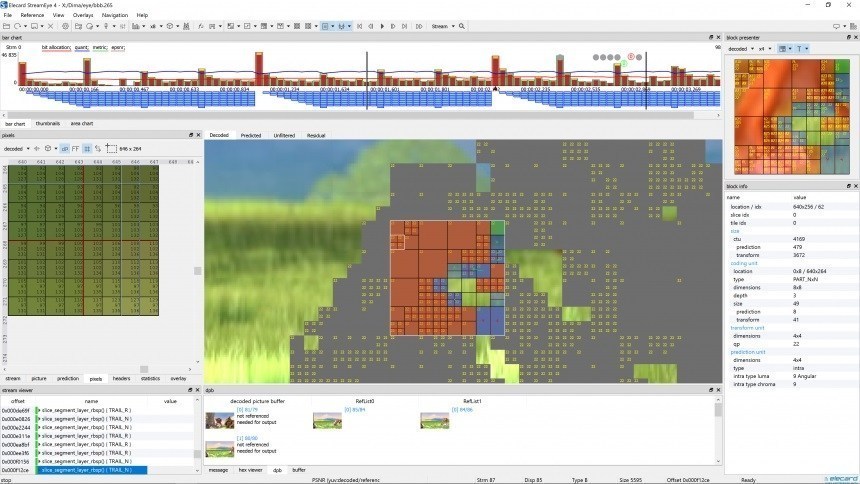Viewport: 860px width, 484px height.
Task: Click the bit allocation legend label
Action: [x=56, y=46]
